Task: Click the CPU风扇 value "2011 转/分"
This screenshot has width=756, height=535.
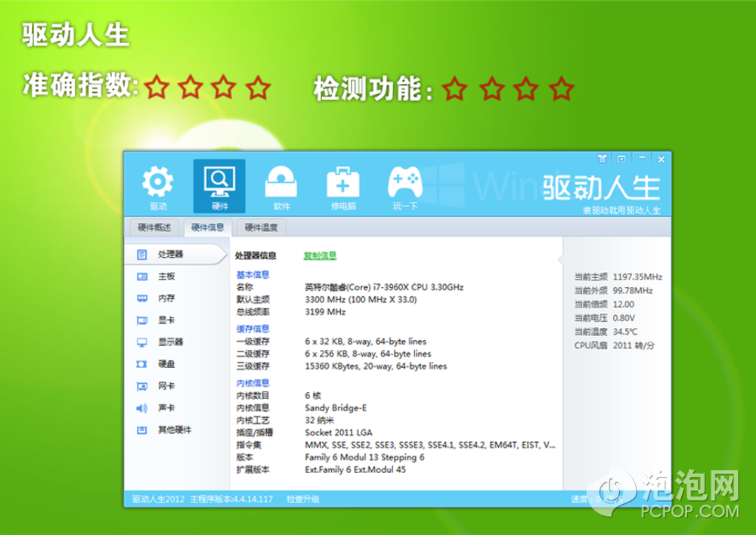Action: tap(634, 345)
